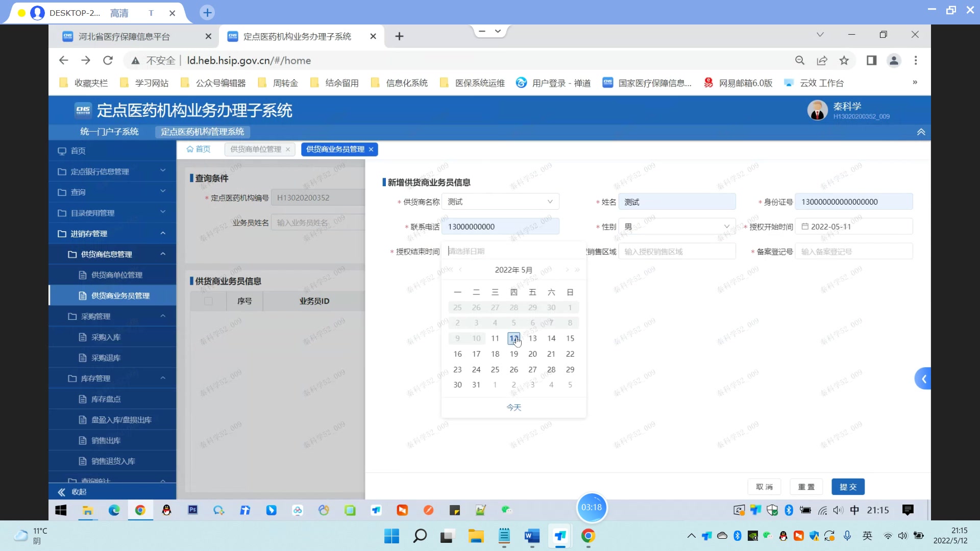Image resolution: width=980 pixels, height=551 pixels.
Task: Go to next month in the calendar
Action: coord(567,270)
